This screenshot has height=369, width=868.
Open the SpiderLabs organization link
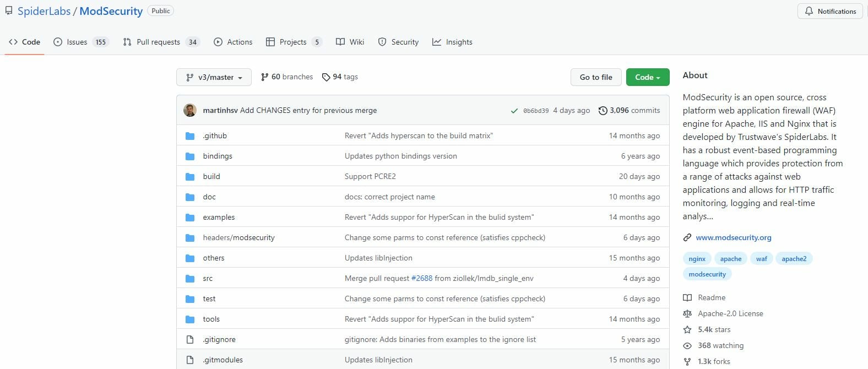(x=44, y=11)
